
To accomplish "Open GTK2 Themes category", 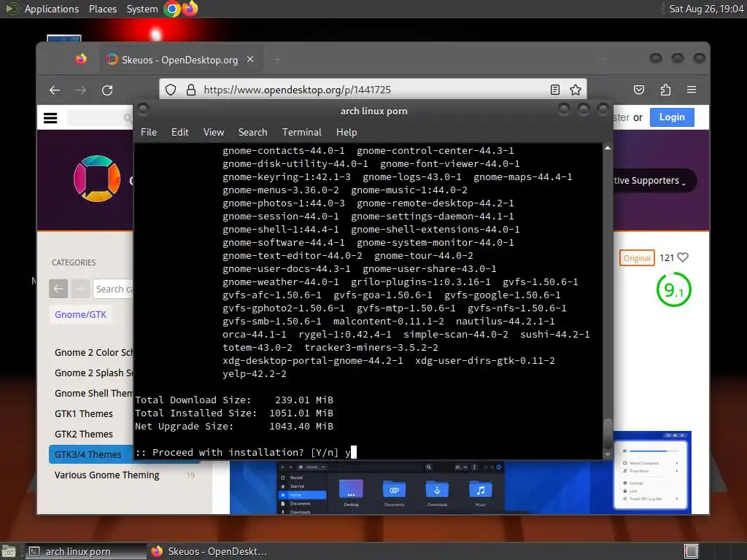I will point(84,435).
